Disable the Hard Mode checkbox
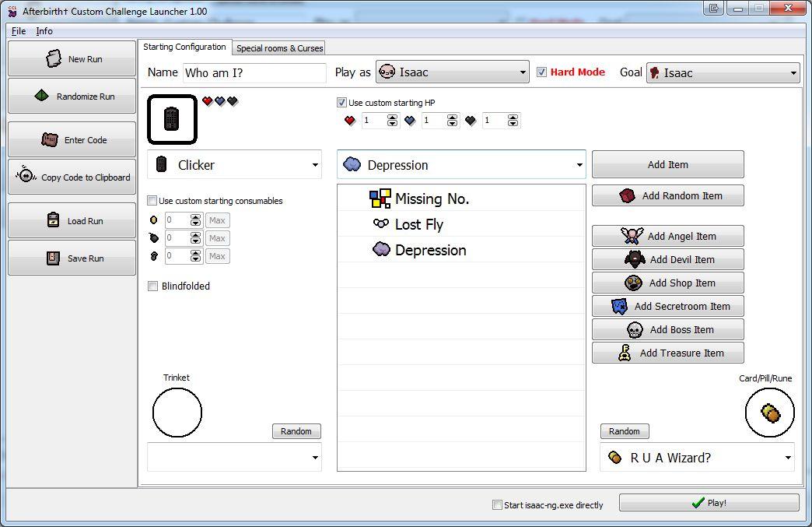 coord(541,72)
